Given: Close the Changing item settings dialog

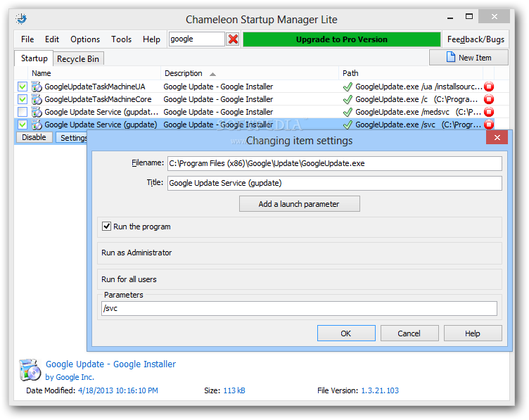Looking at the screenshot, I should coord(497,137).
